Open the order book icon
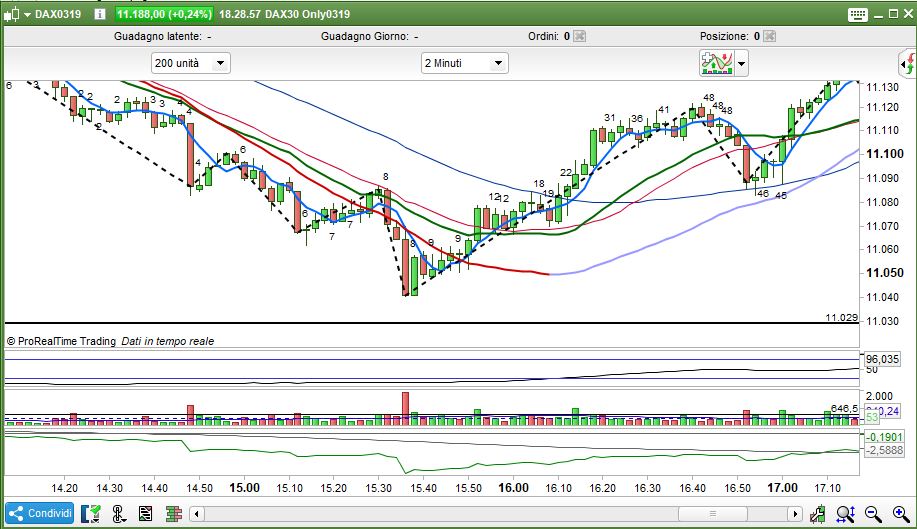This screenshot has height=529, width=917. 174,514
